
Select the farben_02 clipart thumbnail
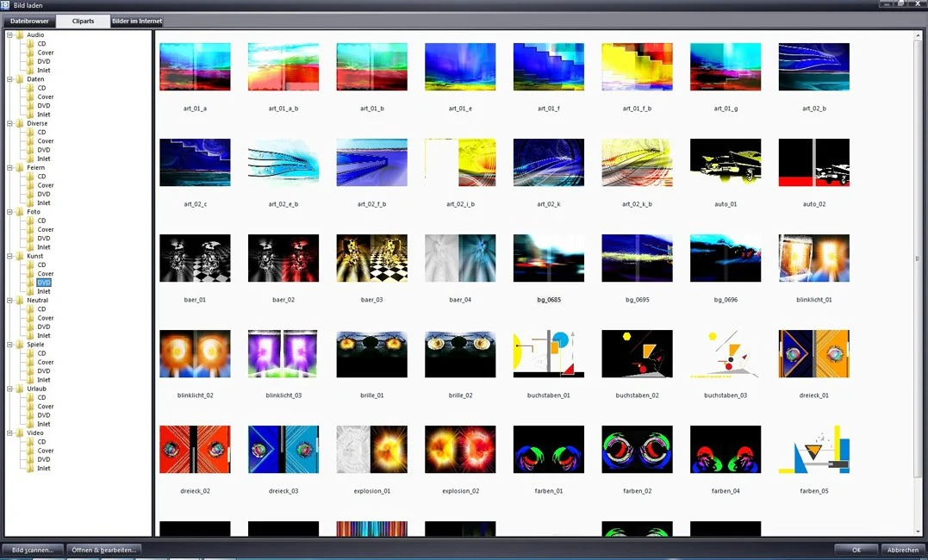(637, 450)
